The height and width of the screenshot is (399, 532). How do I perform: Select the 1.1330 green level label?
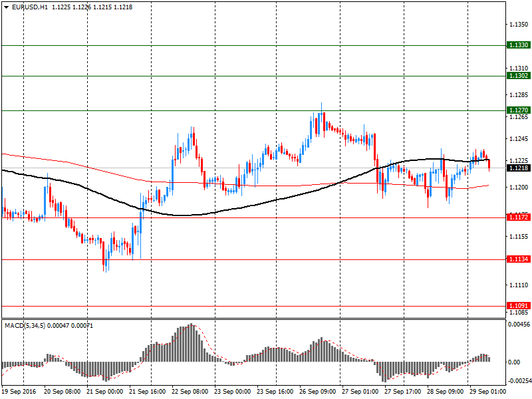518,45
